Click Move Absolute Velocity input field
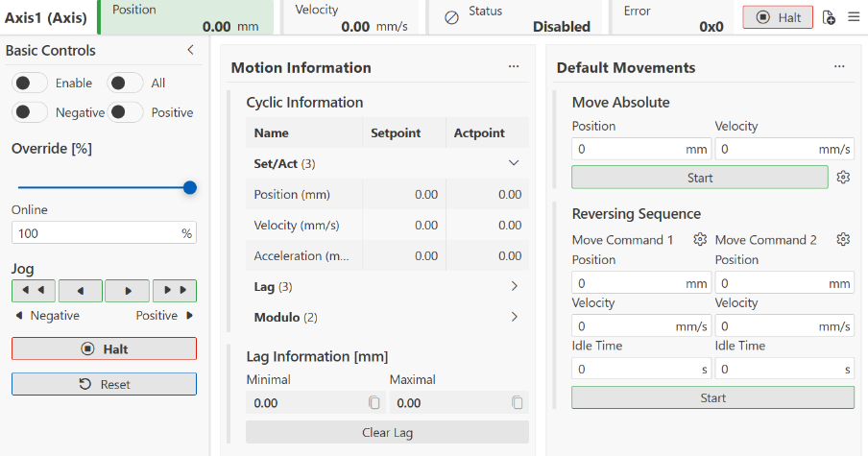 [x=784, y=149]
